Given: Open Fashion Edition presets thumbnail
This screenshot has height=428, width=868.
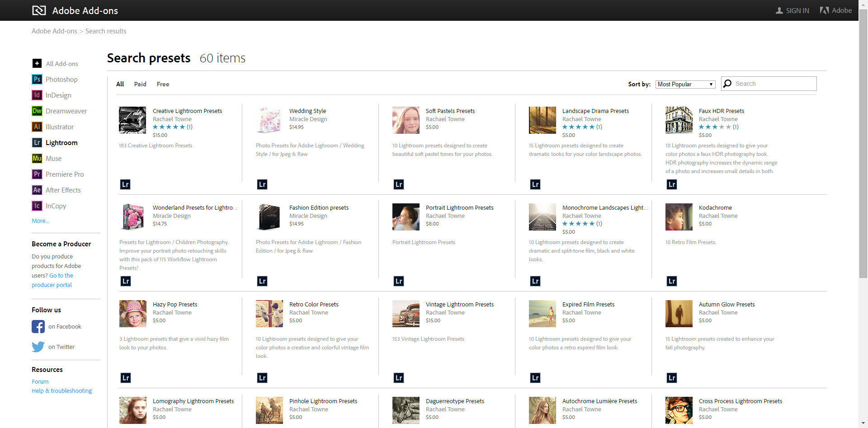Looking at the screenshot, I should pyautogui.click(x=269, y=217).
